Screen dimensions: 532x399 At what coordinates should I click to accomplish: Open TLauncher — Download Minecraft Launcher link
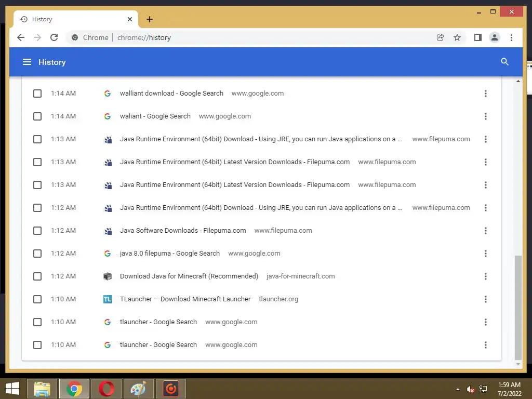pyautogui.click(x=185, y=299)
